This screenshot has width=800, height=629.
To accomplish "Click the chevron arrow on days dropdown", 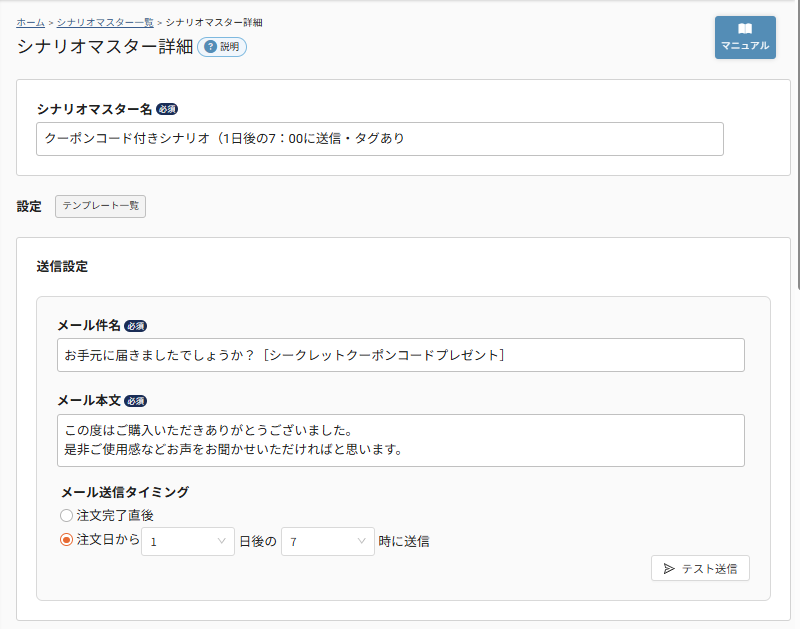I will (221, 541).
